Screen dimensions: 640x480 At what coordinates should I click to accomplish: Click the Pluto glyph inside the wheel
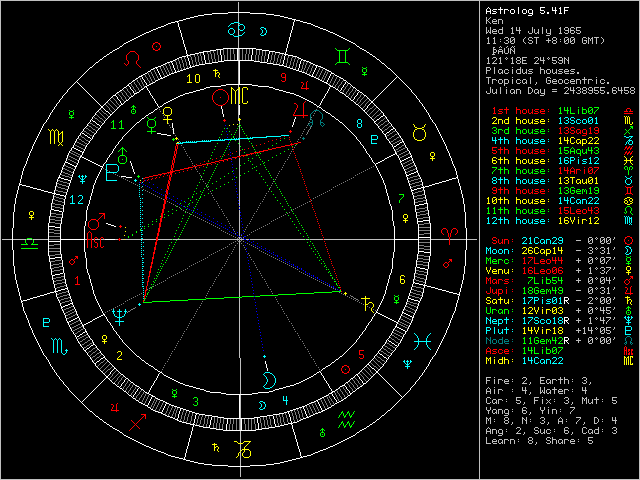coord(113,174)
